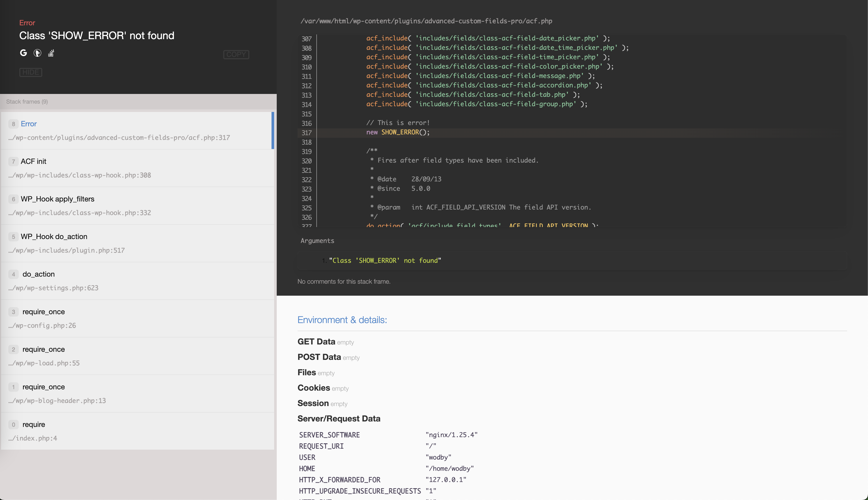
Task: Click the COPY button
Action: tap(236, 55)
